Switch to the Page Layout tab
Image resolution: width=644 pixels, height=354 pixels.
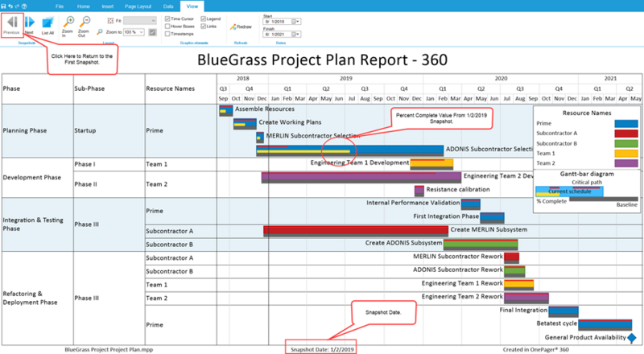138,6
